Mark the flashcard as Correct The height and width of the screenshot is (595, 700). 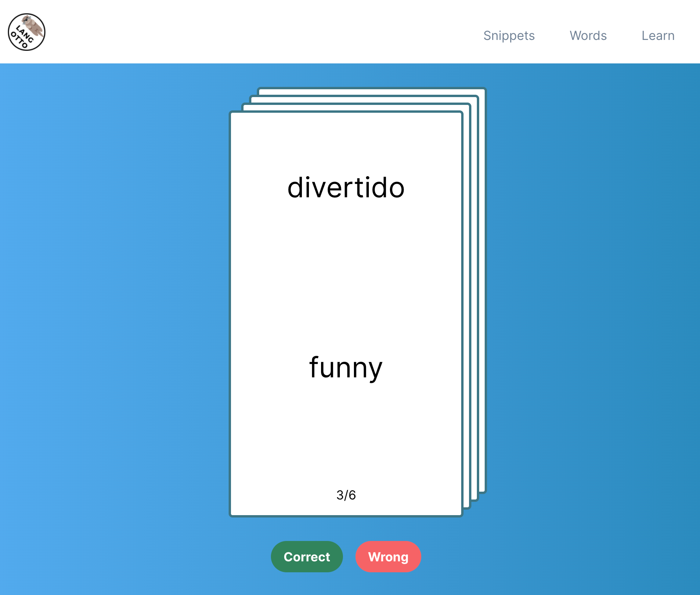pyautogui.click(x=307, y=557)
